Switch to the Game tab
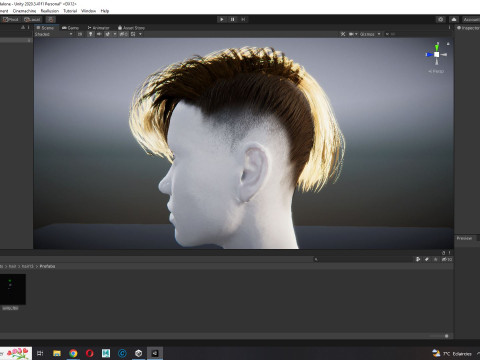480x360 pixels. pyautogui.click(x=70, y=28)
